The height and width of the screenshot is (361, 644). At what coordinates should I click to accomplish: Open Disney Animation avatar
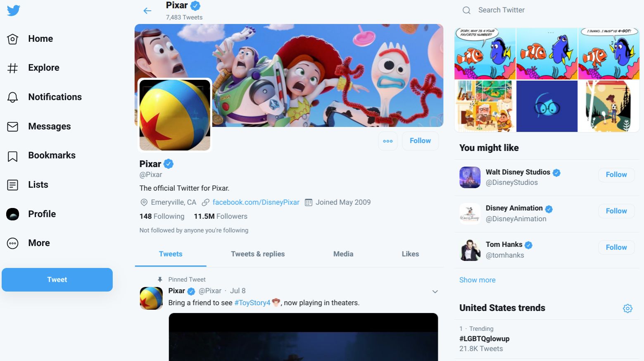(470, 214)
